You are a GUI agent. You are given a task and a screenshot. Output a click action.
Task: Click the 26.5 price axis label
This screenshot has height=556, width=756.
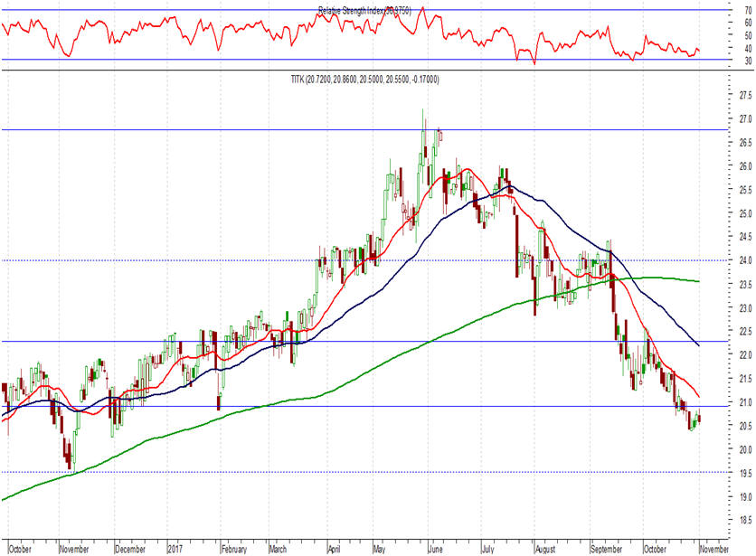[745, 143]
